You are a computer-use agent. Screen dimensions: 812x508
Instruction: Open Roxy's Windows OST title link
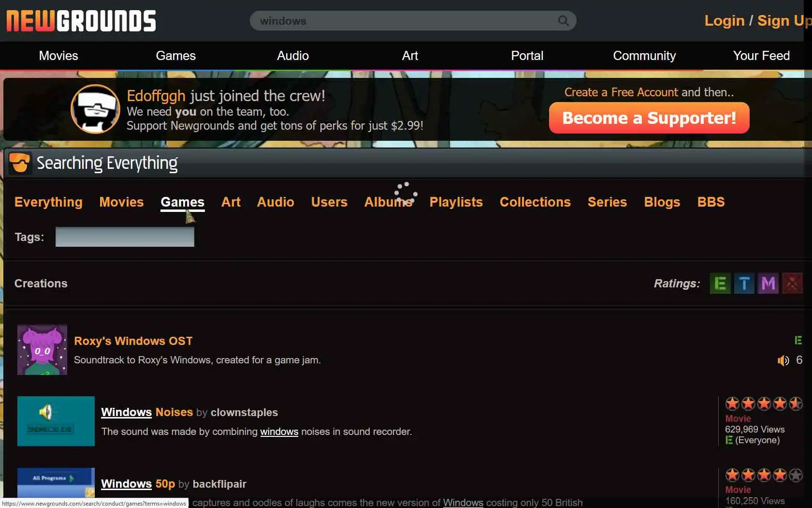(x=133, y=341)
